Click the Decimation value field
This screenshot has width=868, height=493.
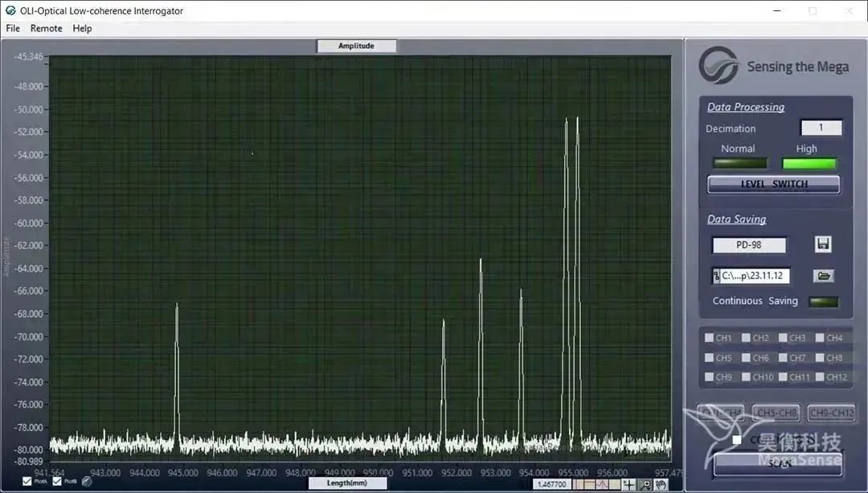pos(821,128)
